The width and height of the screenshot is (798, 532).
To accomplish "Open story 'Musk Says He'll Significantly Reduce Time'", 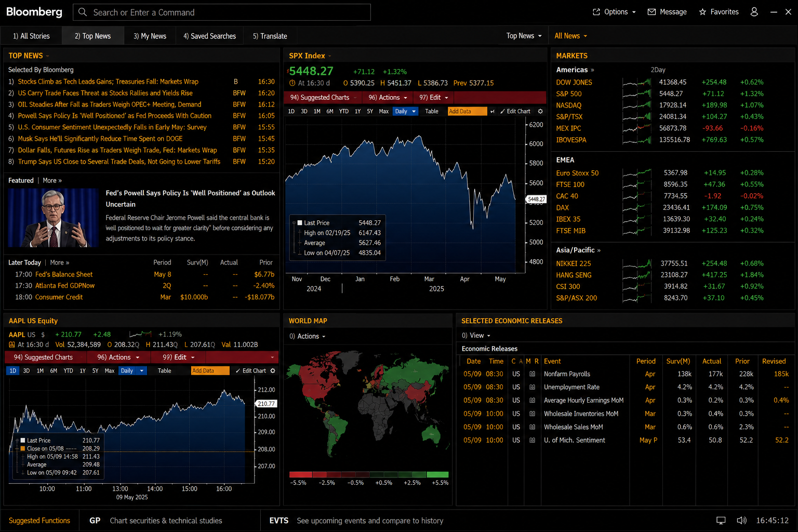I will [x=100, y=139].
